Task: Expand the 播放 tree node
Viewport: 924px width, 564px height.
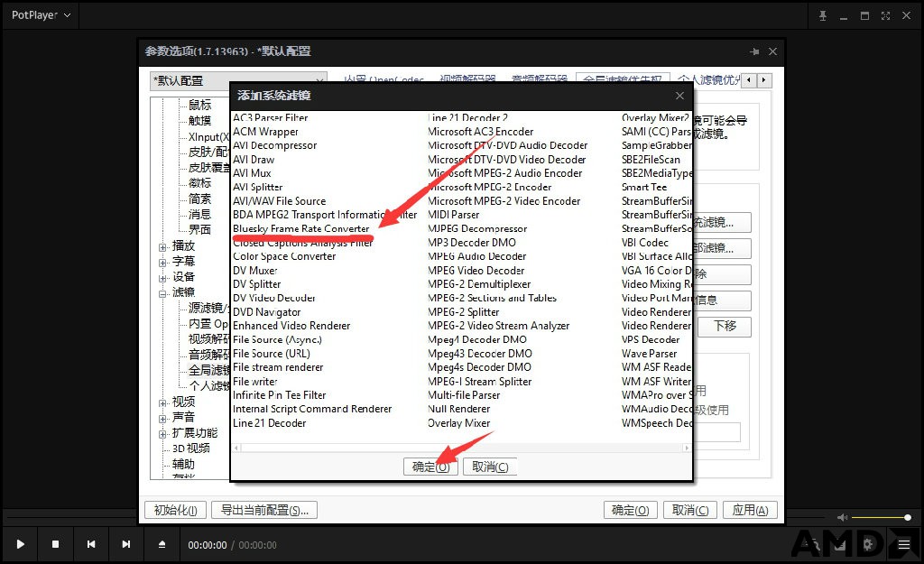Action: click(162, 247)
